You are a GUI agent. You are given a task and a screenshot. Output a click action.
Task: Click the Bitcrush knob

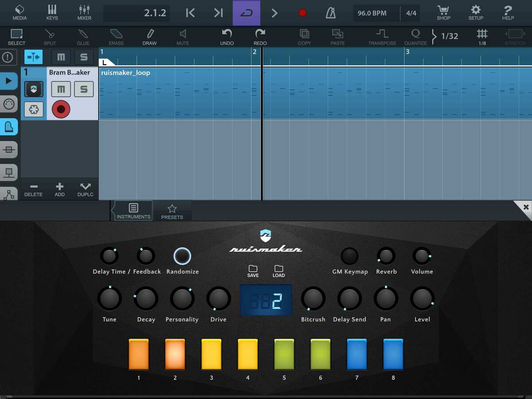coord(313,299)
